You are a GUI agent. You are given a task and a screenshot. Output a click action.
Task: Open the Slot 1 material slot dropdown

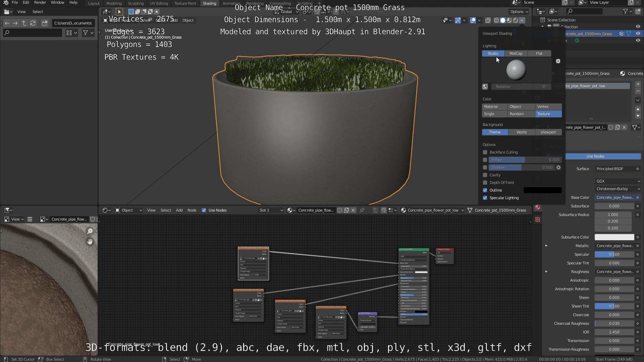[x=271, y=210]
